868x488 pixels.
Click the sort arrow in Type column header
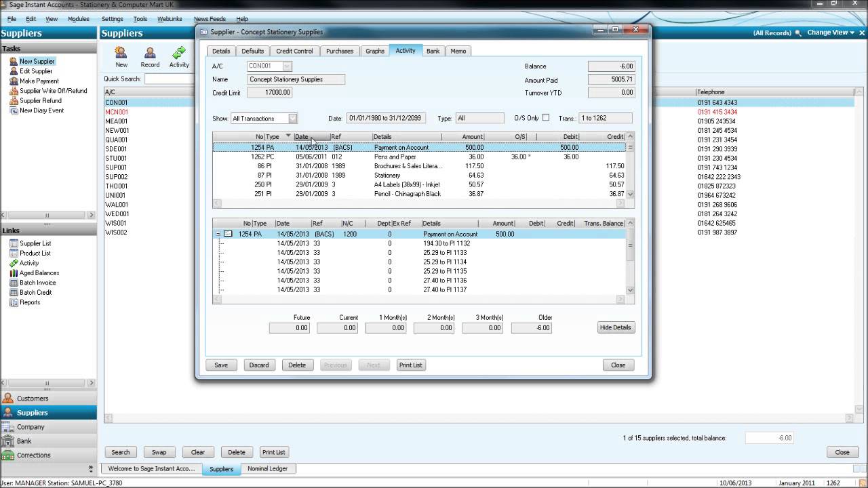[x=288, y=136]
